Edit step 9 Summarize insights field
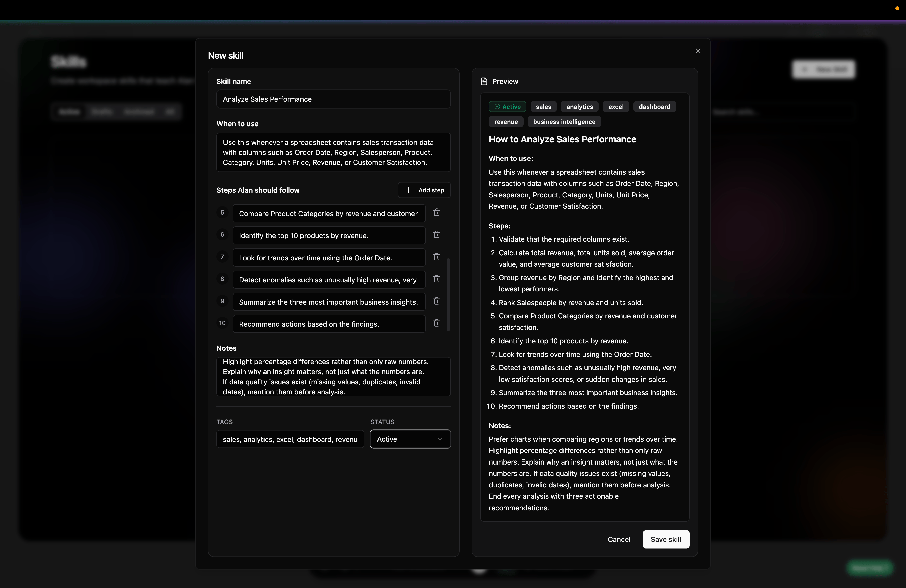 329,302
